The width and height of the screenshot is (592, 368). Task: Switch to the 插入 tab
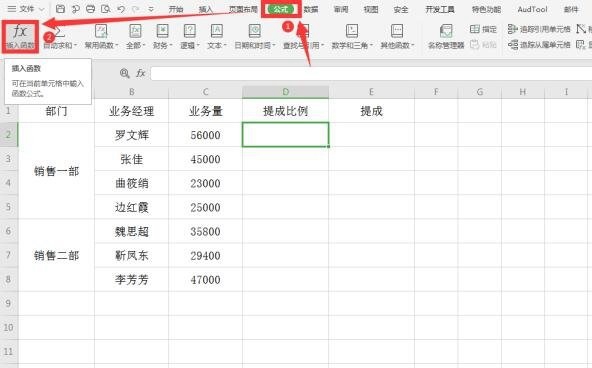(206, 9)
